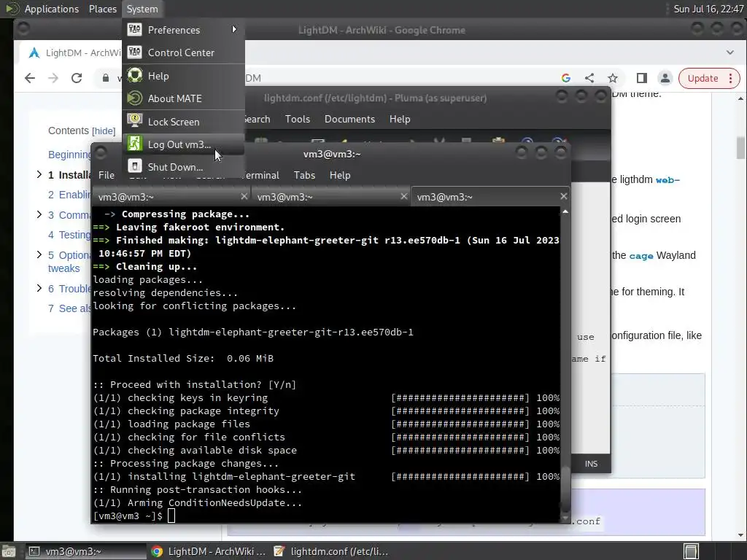The image size is (747, 560).
Task: Click the Lock Screen icon
Action: point(135,121)
